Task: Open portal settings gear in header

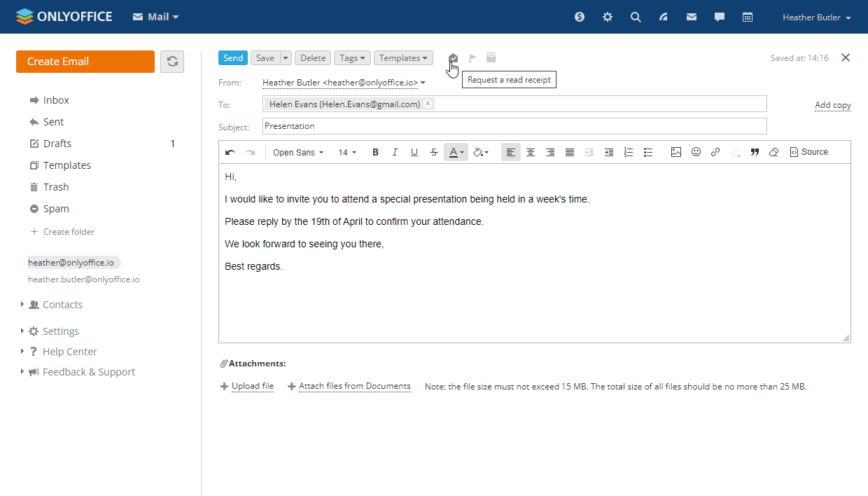Action: 608,17
